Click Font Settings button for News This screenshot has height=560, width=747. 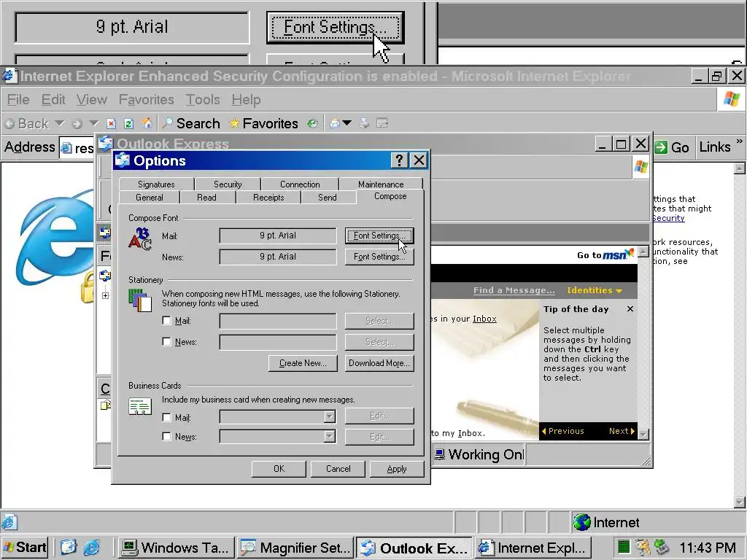tap(379, 257)
